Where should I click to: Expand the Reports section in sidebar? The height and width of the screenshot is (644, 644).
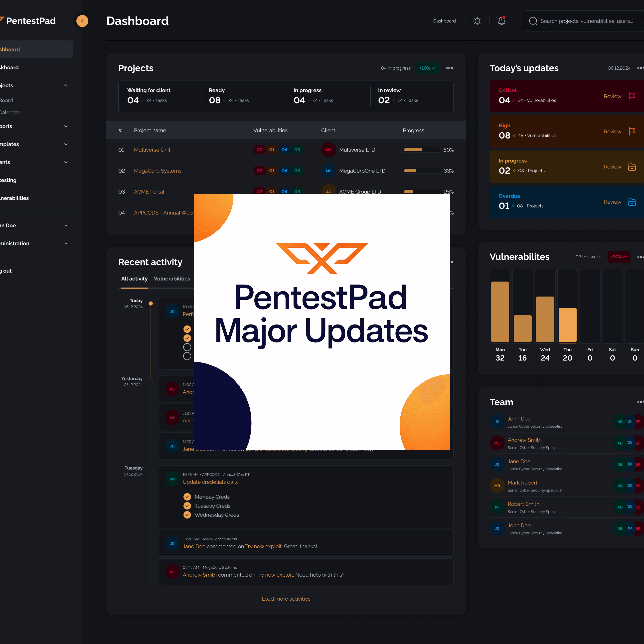66,126
